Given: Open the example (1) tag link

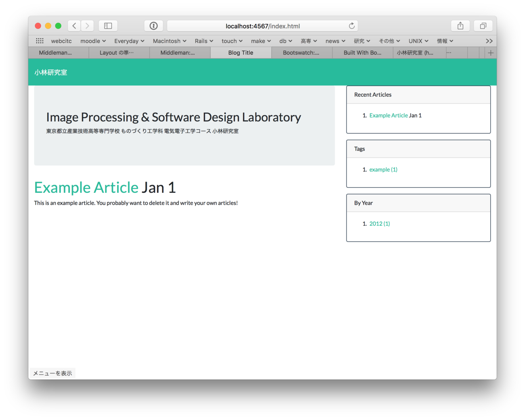Looking at the screenshot, I should pos(383,169).
